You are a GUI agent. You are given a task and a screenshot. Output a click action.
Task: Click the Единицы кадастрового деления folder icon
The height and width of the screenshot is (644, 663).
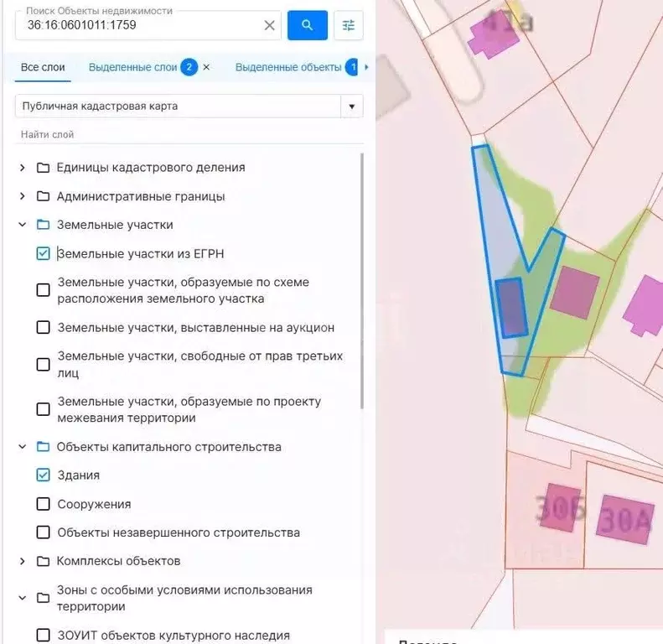click(x=43, y=168)
